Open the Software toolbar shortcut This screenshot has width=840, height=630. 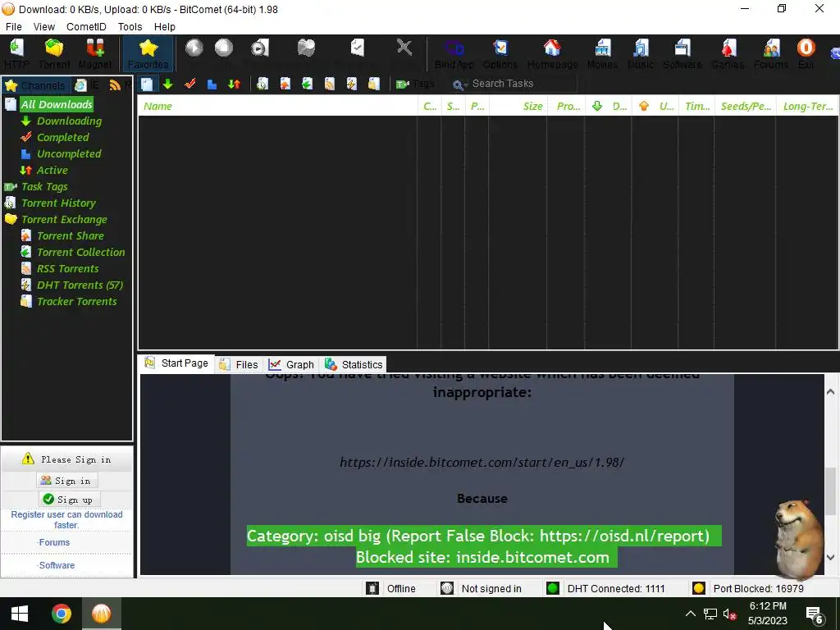point(682,53)
